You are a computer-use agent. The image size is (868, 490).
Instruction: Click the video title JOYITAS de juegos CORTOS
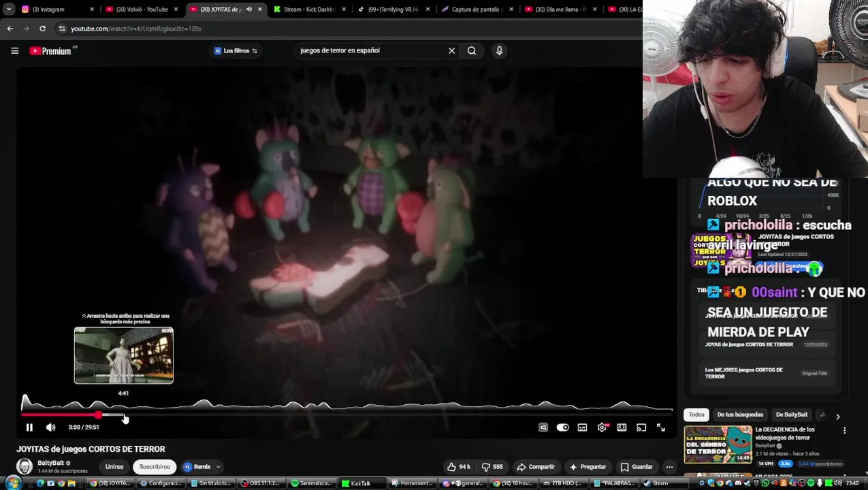point(91,449)
